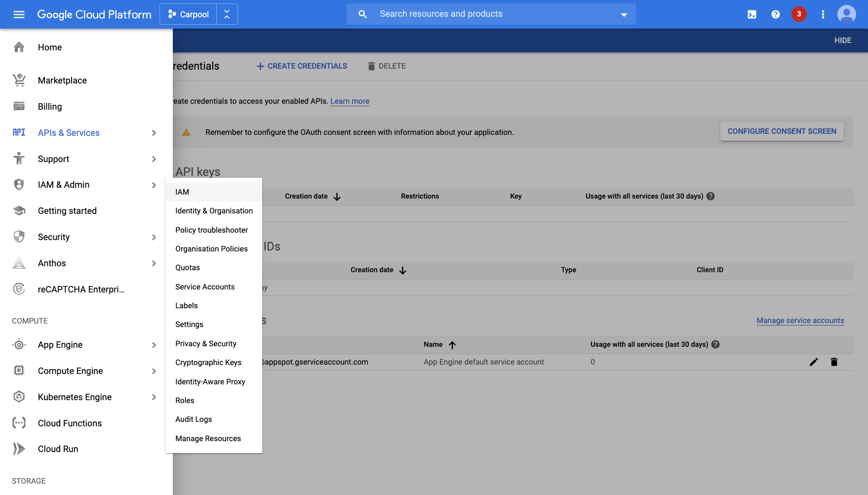Activate Cloud Shell
Image resolution: width=868 pixels, height=495 pixels.
(x=751, y=14)
